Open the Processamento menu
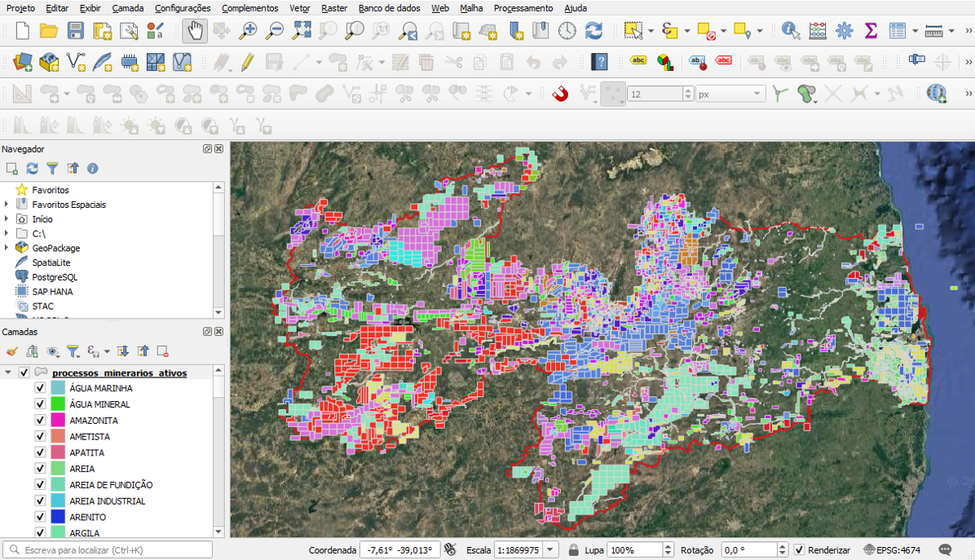This screenshot has width=975, height=560. (x=523, y=8)
